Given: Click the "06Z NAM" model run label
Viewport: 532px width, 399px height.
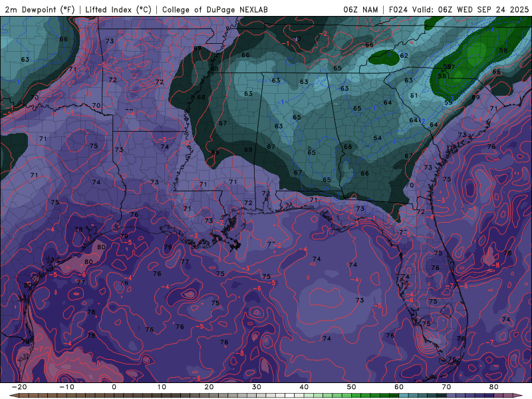Looking at the screenshot, I should pyautogui.click(x=360, y=9).
